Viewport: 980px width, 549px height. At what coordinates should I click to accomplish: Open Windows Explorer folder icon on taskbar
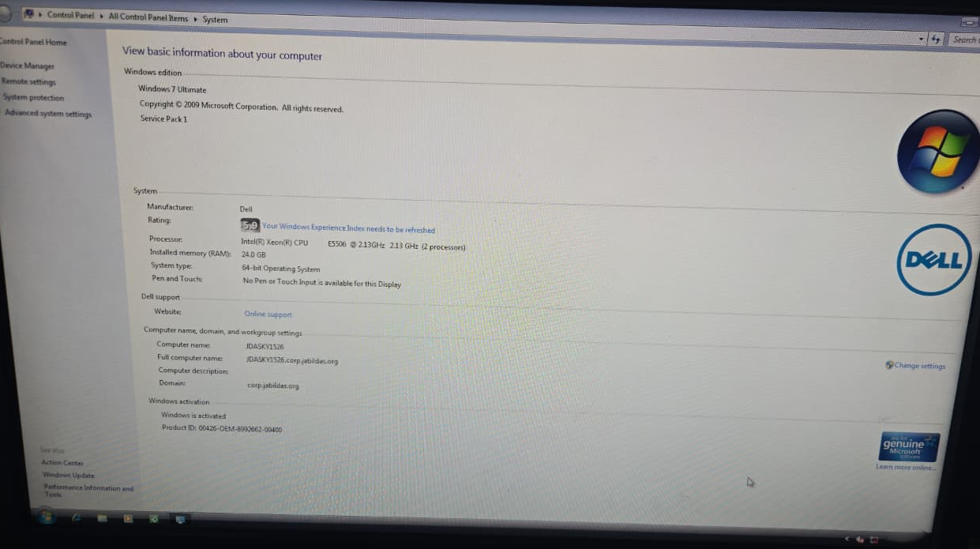pyautogui.click(x=102, y=519)
